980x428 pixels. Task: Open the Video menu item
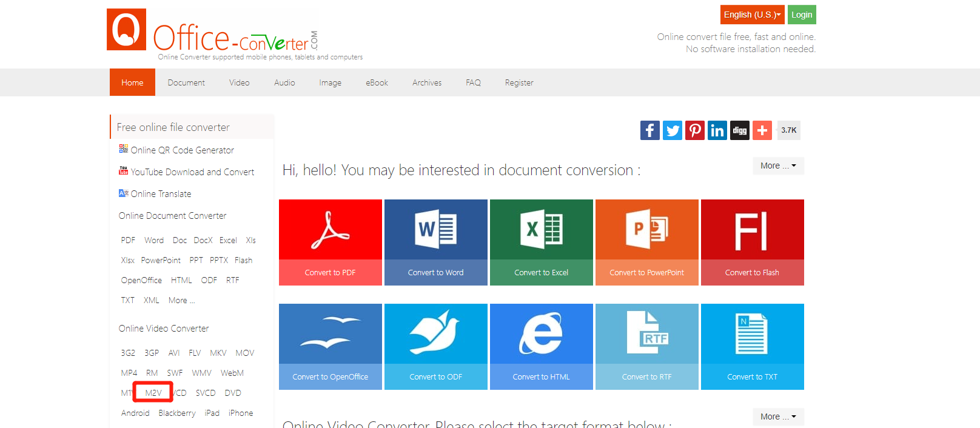click(239, 82)
